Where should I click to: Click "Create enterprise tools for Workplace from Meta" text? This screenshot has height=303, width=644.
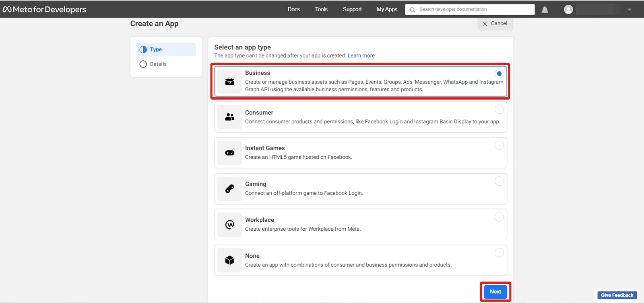(303, 229)
